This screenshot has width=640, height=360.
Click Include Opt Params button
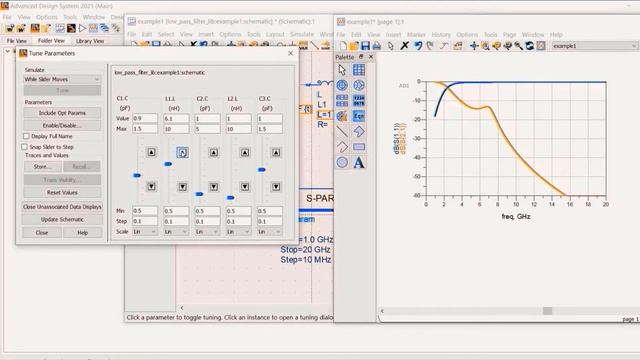(x=62, y=113)
